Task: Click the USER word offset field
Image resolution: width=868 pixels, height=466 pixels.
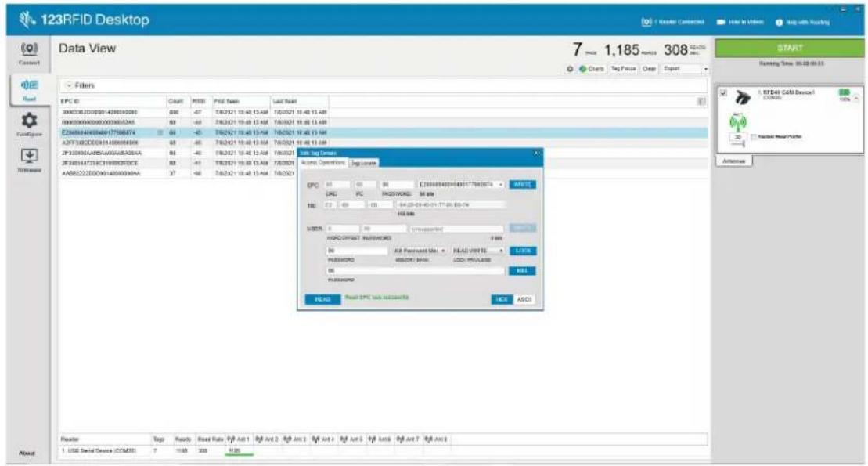Action: coord(343,229)
